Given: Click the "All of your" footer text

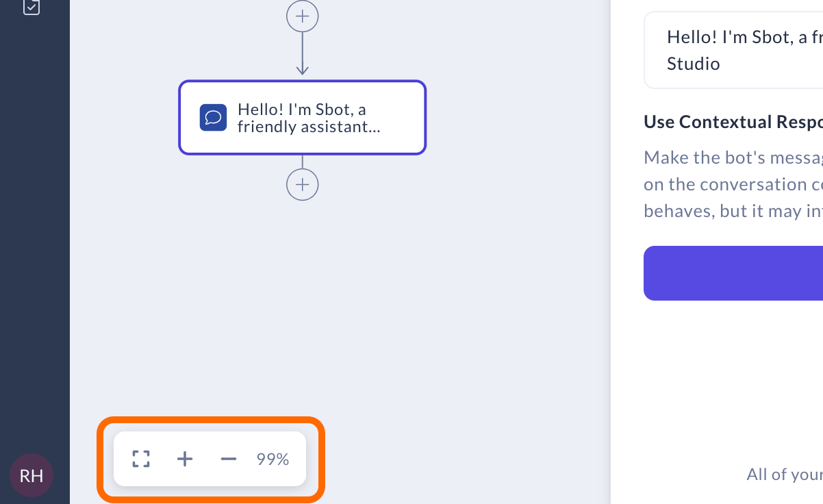Looking at the screenshot, I should 784,474.
